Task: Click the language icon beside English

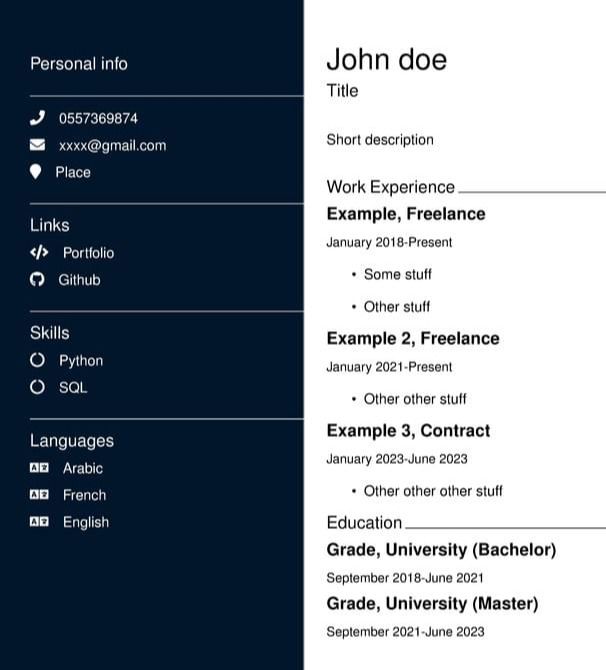Action: pyautogui.click(x=39, y=522)
